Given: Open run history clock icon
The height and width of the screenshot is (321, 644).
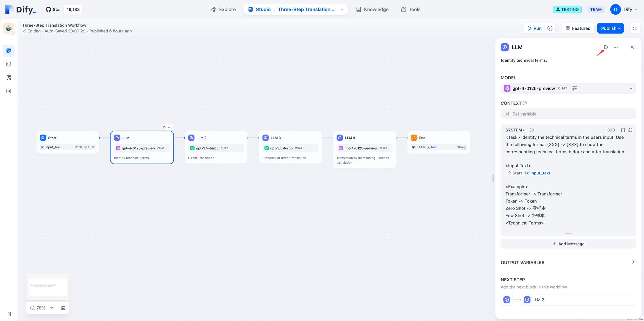Looking at the screenshot, I should point(550,28).
